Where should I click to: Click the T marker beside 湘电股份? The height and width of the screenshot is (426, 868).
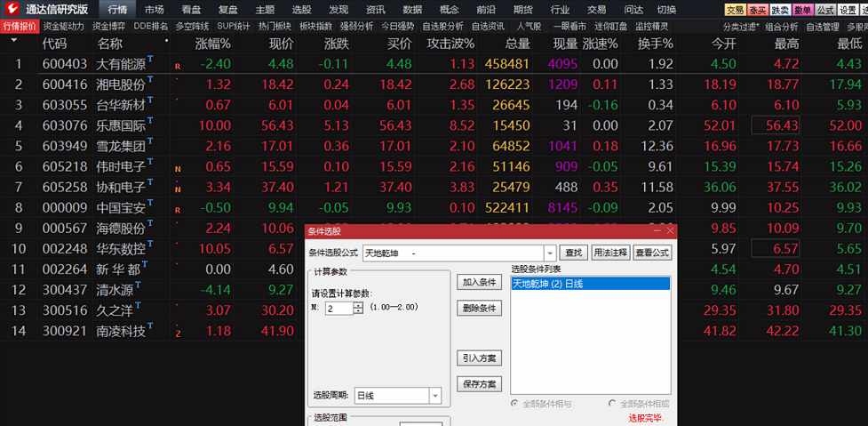pyautogui.click(x=150, y=80)
